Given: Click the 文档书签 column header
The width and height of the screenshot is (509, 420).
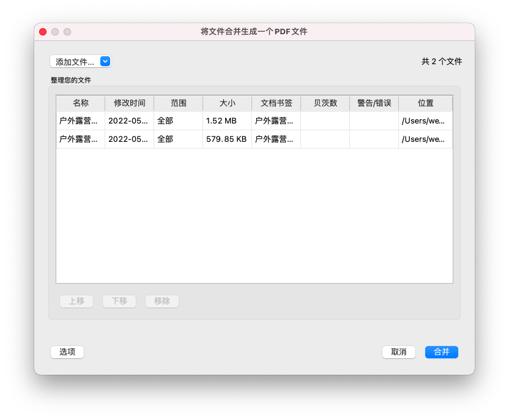Looking at the screenshot, I should (276, 103).
